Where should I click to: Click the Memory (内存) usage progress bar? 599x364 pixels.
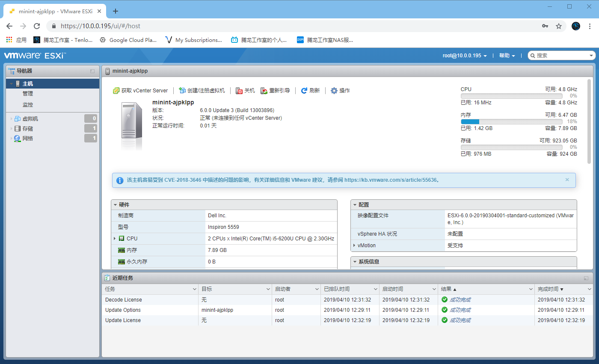(x=512, y=122)
